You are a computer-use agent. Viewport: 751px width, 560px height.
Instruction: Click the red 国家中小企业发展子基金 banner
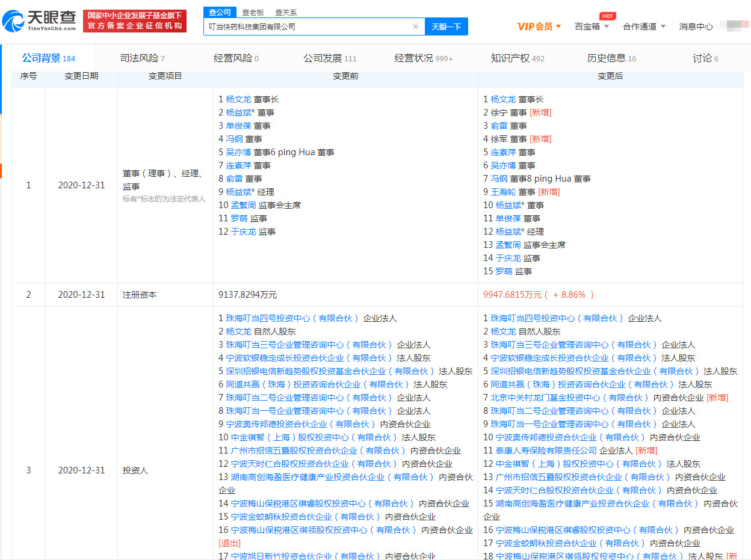[x=135, y=21]
